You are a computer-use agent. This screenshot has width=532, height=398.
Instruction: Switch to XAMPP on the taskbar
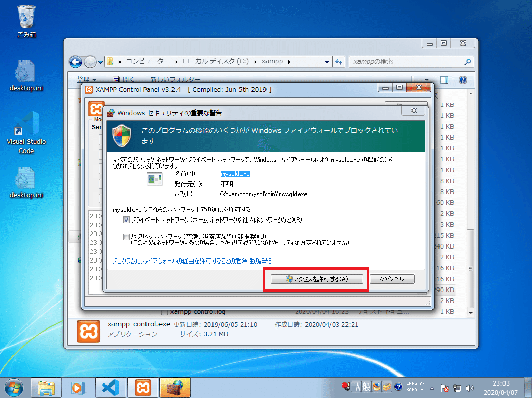coord(143,388)
